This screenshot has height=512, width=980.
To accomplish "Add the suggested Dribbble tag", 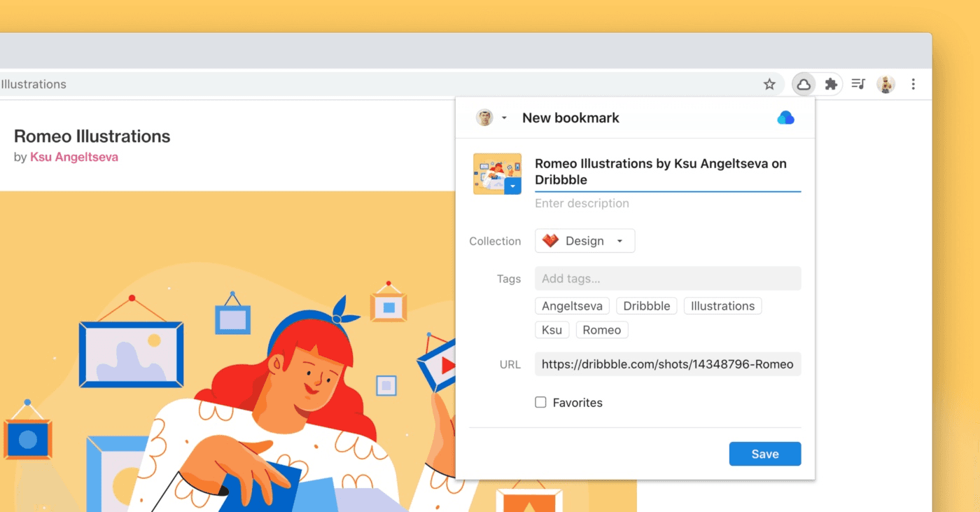I will [x=647, y=306].
